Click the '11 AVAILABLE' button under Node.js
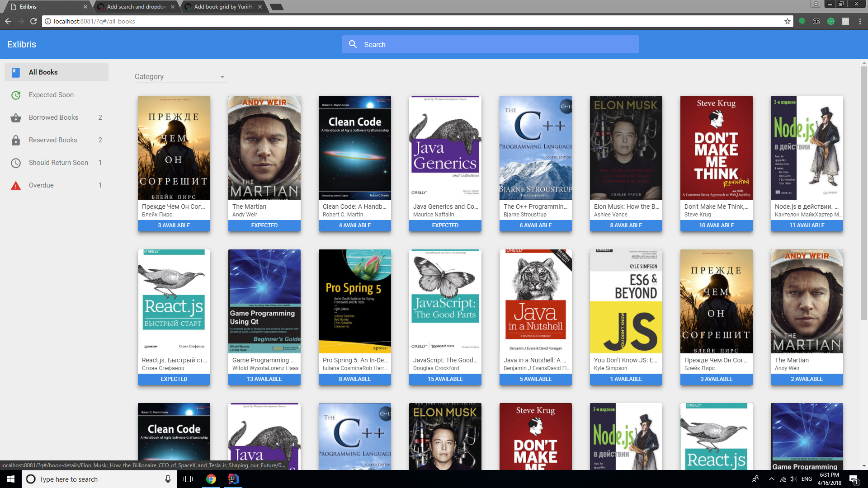The image size is (868, 488). pyautogui.click(x=807, y=225)
